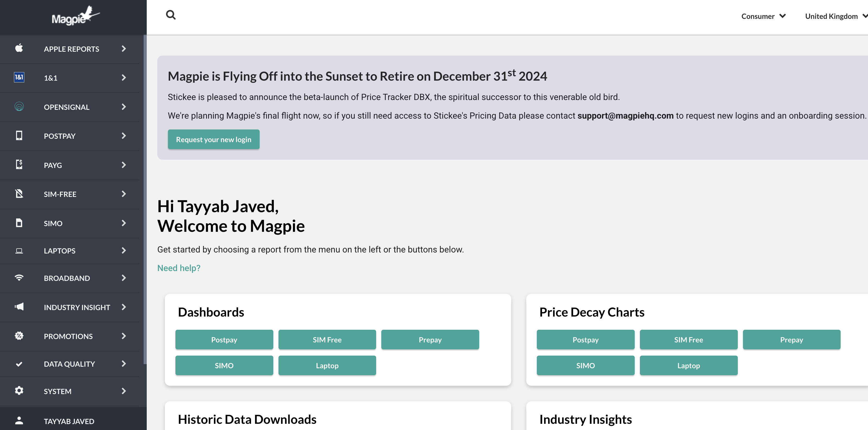Follow the Need help? link
Image resolution: width=868 pixels, height=430 pixels.
pos(179,268)
